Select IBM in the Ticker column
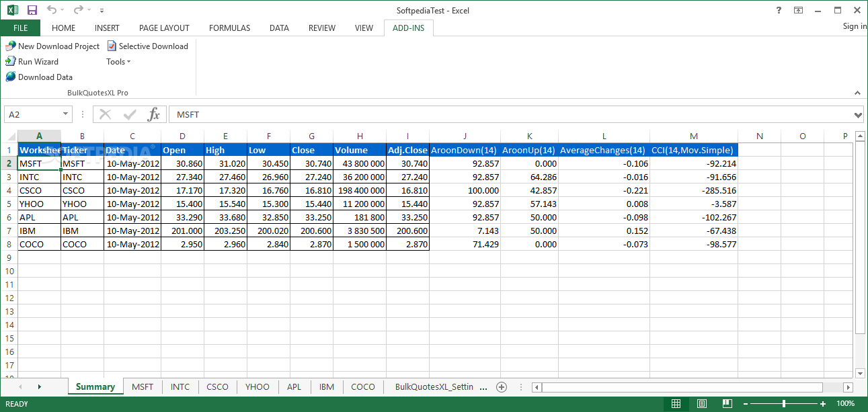Screen dimensions: 868x412 (x=82, y=231)
